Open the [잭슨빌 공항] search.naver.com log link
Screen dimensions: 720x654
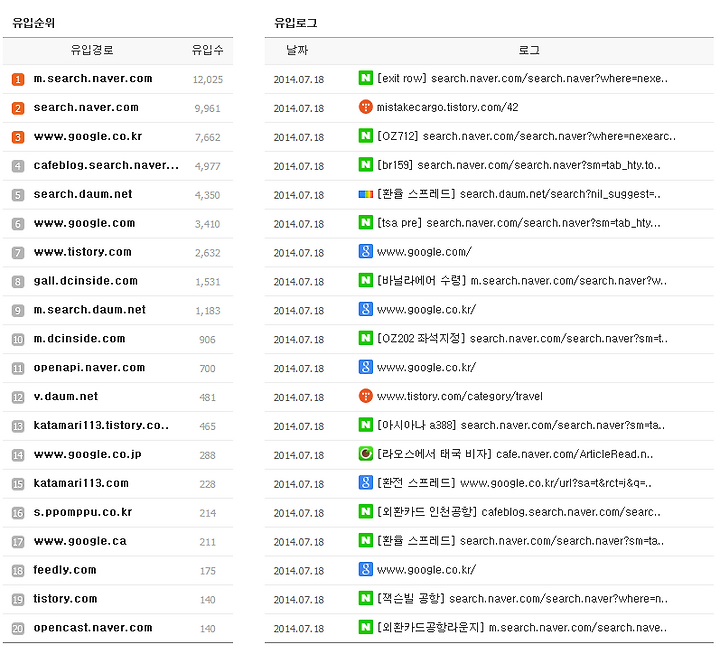pyautogui.click(x=522, y=599)
